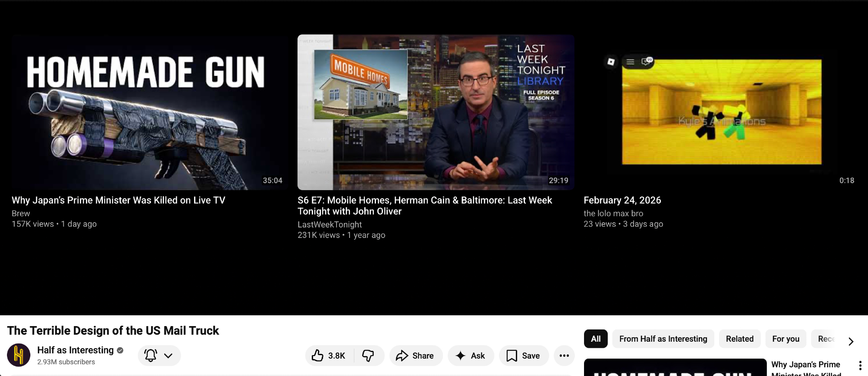Select From Half as Interesting chip
Screen dimensions: 868x376
(x=663, y=339)
